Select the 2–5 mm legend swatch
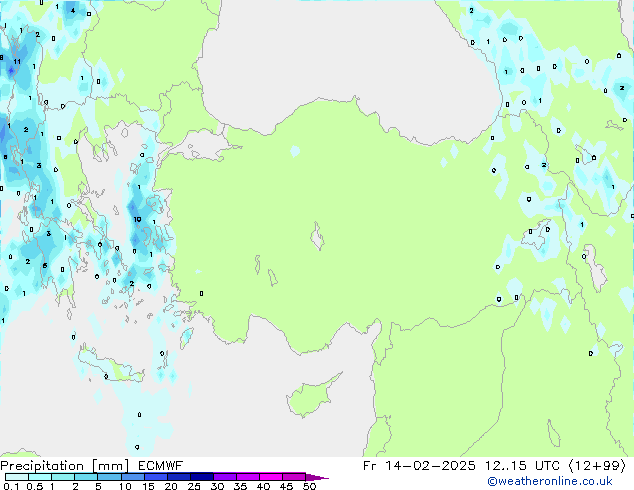The width and height of the screenshot is (634, 490). point(86,477)
